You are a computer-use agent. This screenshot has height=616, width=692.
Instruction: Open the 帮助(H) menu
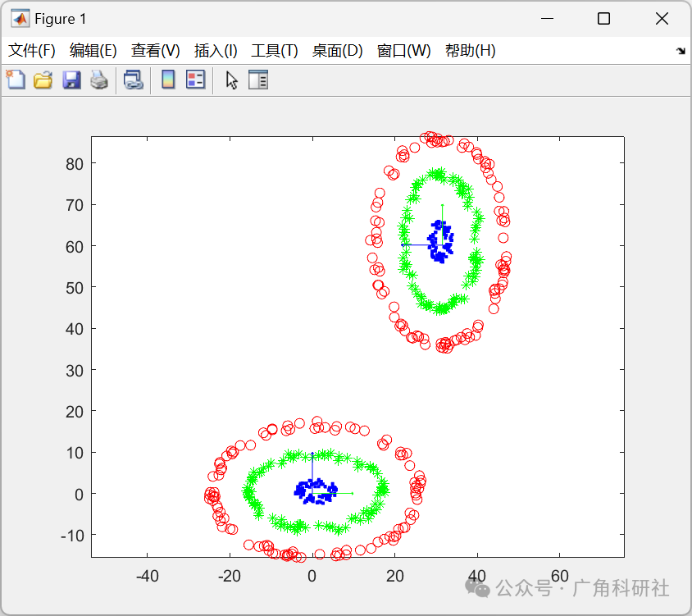[471, 50]
